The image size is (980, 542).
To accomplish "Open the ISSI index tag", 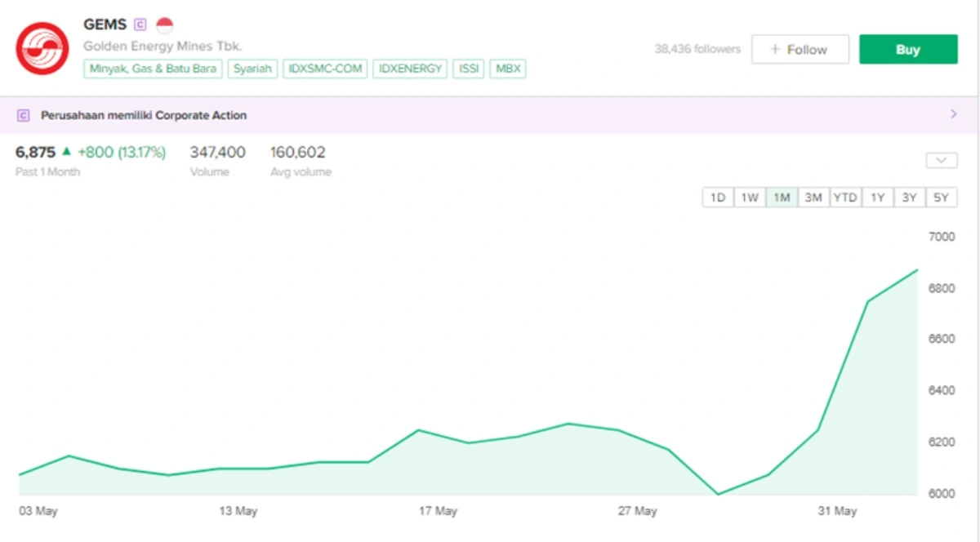I will coord(469,69).
